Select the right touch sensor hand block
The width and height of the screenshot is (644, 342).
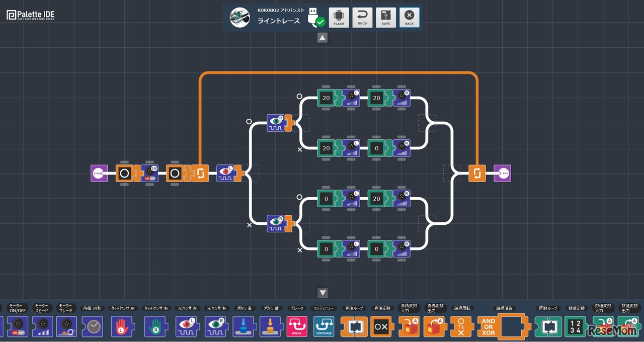tap(155, 326)
